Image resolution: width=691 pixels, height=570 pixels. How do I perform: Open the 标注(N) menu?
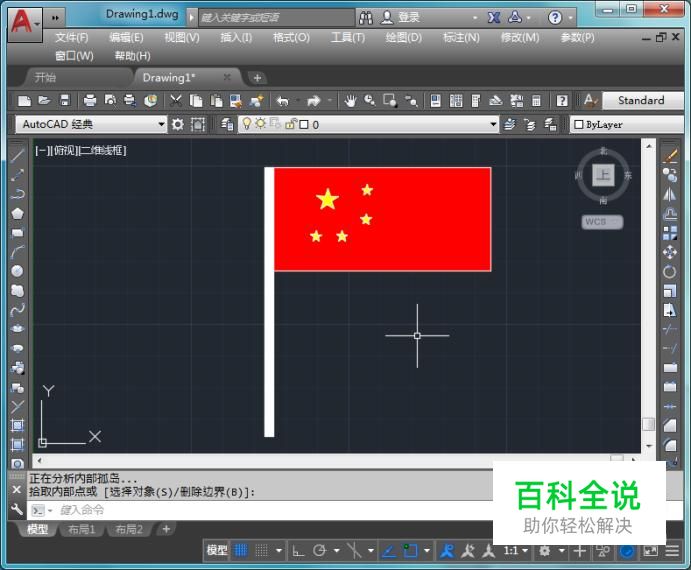click(x=461, y=38)
